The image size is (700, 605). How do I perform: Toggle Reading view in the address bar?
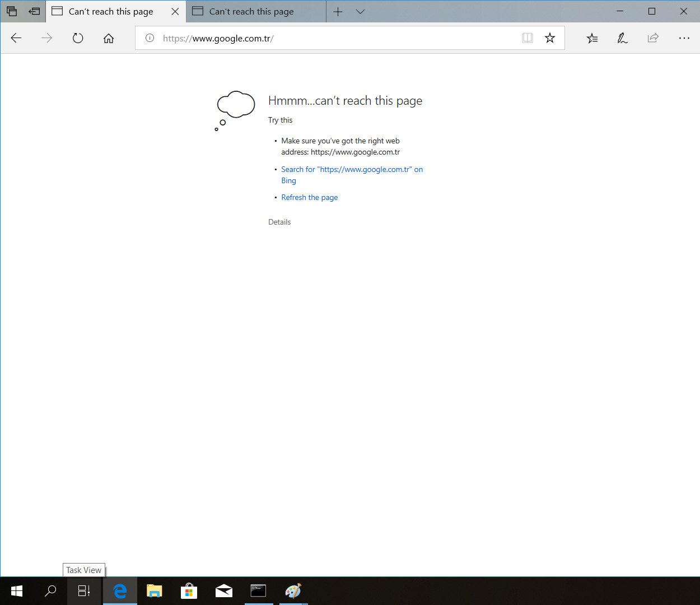click(527, 38)
